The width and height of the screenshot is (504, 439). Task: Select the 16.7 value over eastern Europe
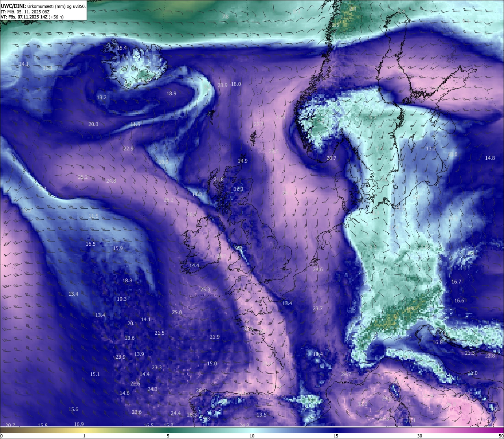coord(456,282)
